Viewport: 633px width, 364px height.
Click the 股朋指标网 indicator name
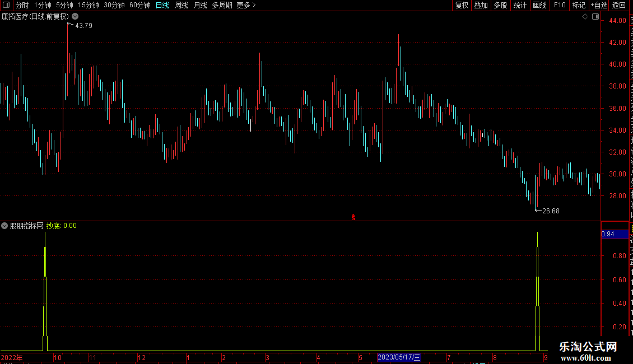click(27, 226)
